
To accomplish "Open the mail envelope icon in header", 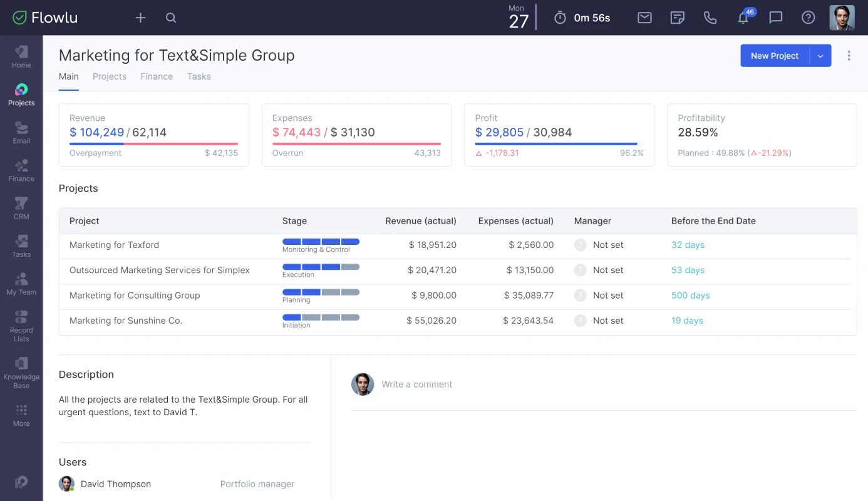I will (x=644, y=18).
